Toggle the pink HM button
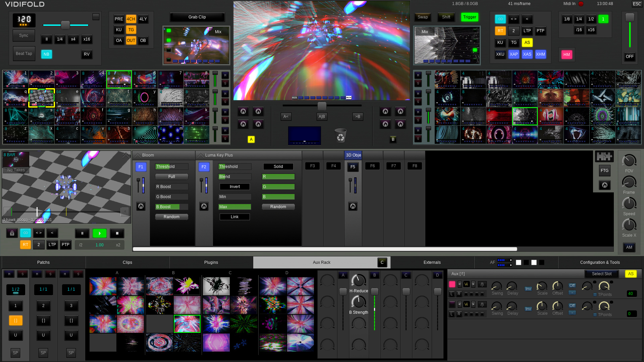The width and height of the screenshot is (644, 362). (567, 55)
